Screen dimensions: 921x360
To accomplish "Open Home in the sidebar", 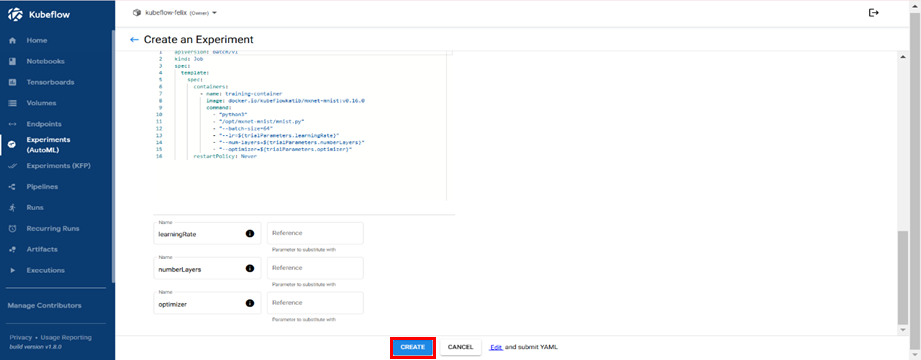I will pos(36,41).
